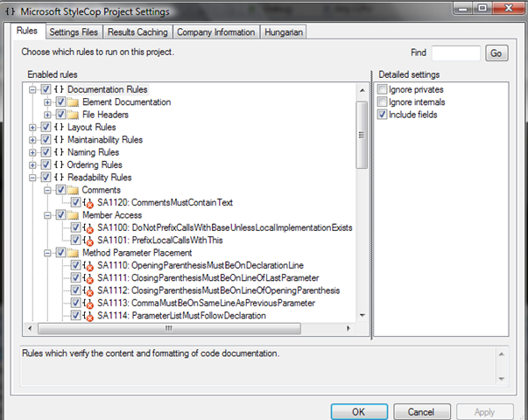Click the Element Documentation folder icon
This screenshot has width=528, height=420.
[73, 102]
